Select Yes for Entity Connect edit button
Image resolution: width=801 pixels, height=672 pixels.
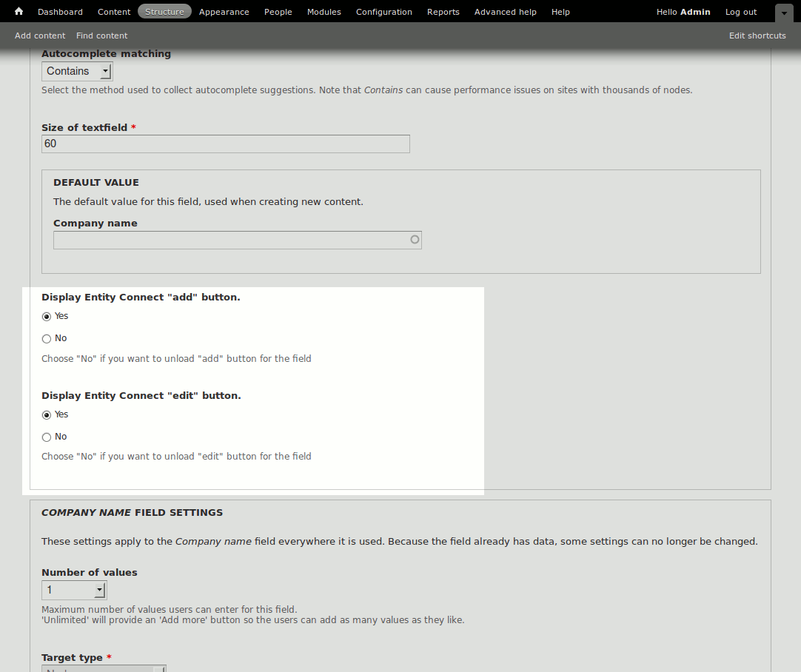click(47, 415)
